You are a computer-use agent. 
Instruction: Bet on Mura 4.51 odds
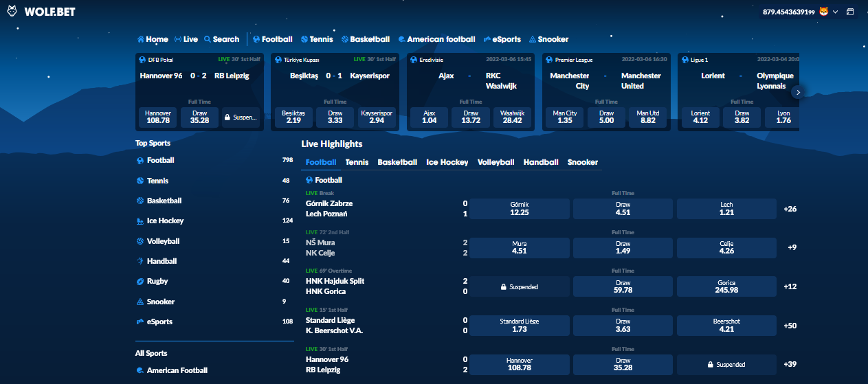[x=520, y=247]
